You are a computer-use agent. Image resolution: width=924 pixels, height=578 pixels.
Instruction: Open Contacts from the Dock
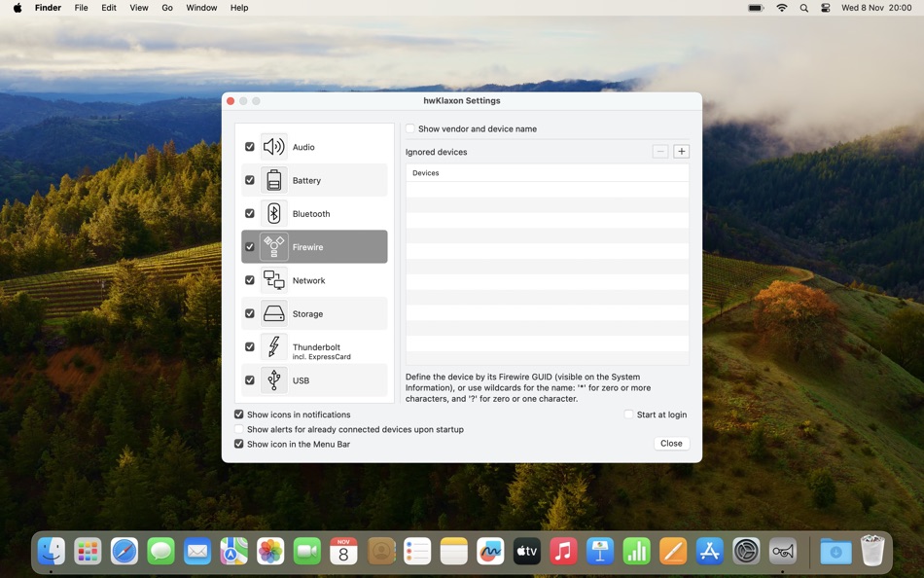380,552
